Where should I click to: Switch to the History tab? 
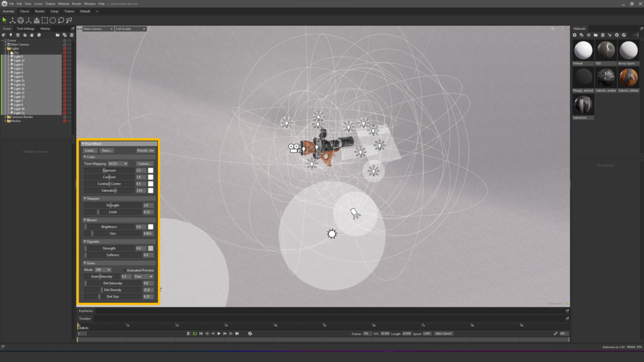[45, 29]
